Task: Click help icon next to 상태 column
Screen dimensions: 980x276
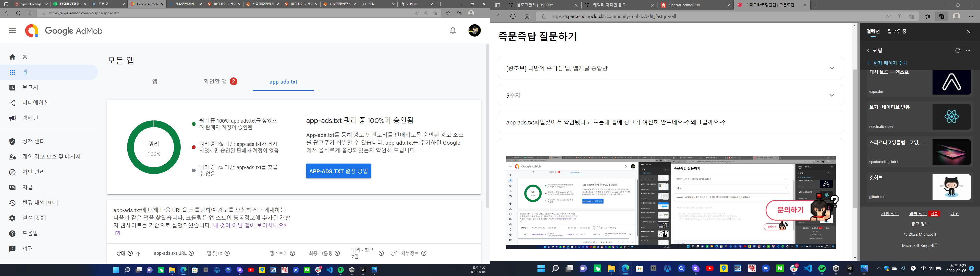Action: 130,253
